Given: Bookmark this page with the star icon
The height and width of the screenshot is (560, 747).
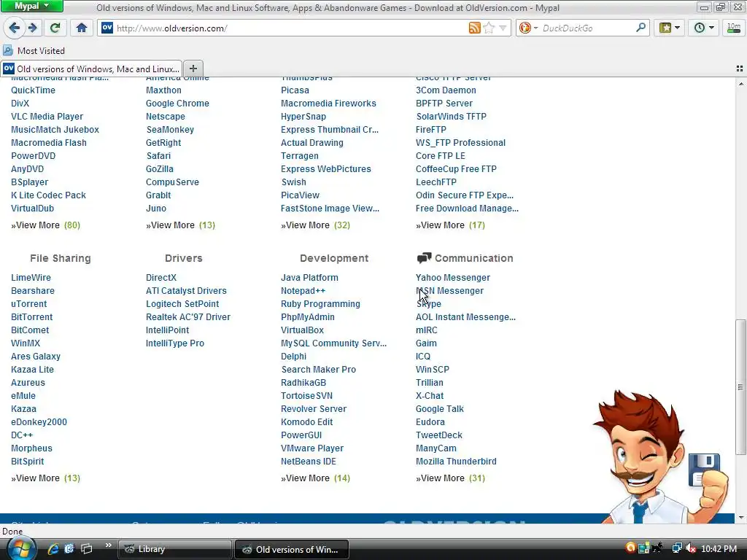Looking at the screenshot, I should (489, 28).
